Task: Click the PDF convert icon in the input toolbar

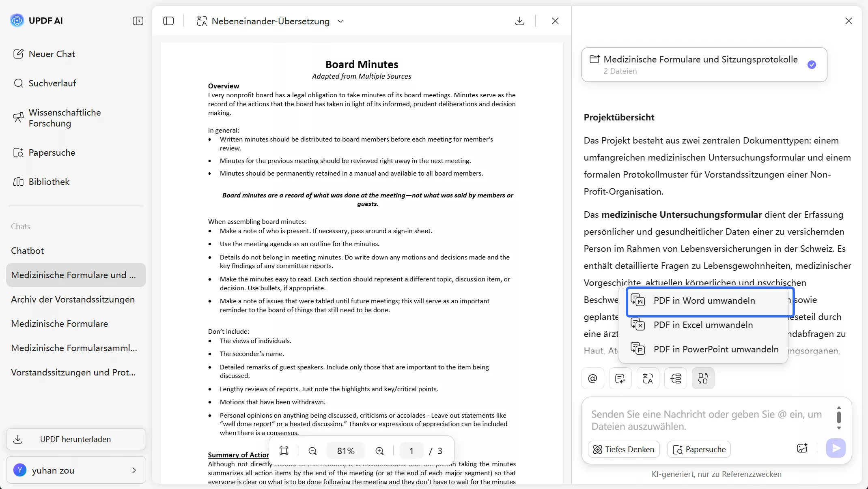Action: [x=703, y=378]
